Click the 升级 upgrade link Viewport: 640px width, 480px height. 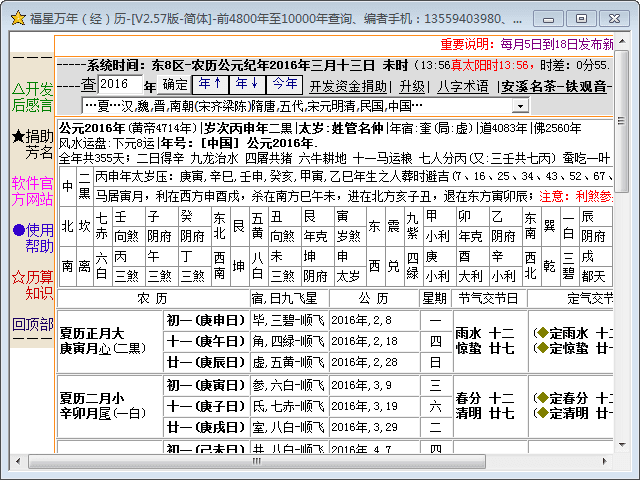point(412,86)
